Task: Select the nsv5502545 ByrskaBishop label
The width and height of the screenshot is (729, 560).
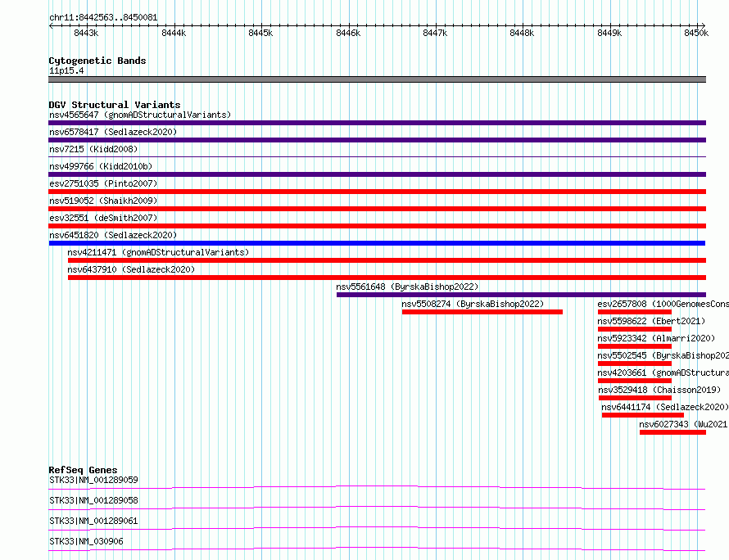Action: coord(663,355)
